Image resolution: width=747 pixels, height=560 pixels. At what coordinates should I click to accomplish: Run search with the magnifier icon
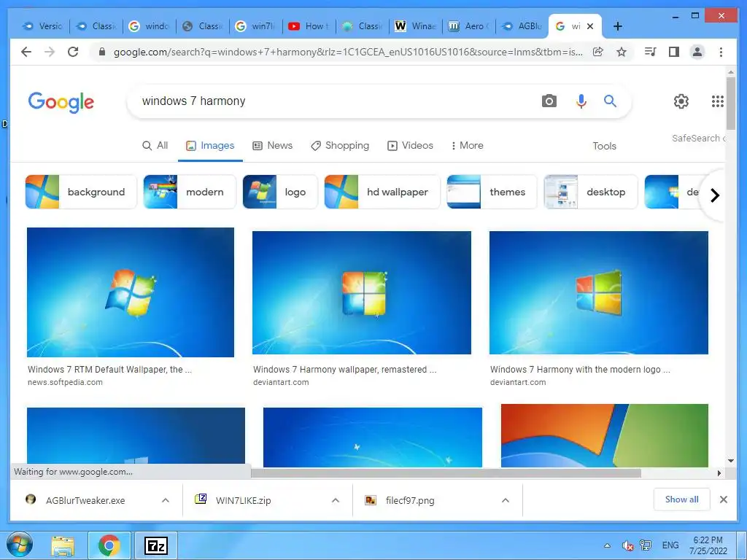tap(611, 101)
